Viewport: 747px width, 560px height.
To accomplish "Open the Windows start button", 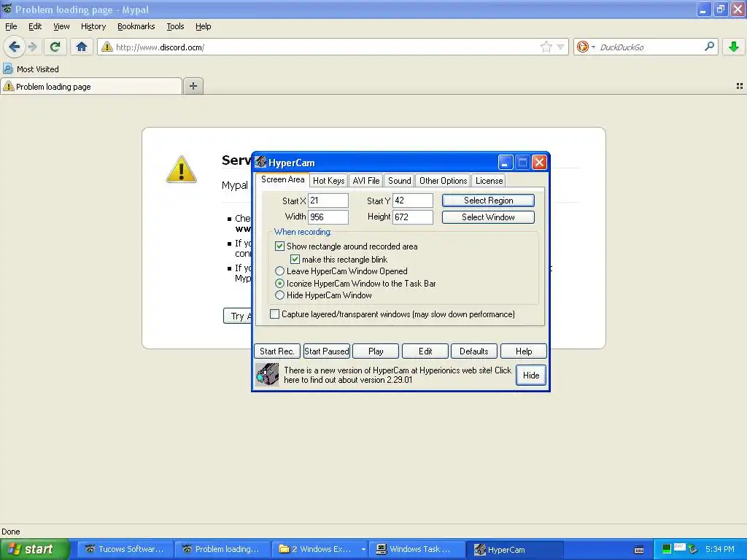I will 35,549.
